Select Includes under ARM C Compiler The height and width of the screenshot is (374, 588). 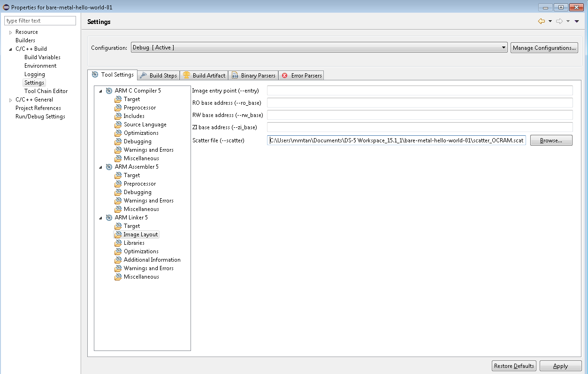coord(134,116)
